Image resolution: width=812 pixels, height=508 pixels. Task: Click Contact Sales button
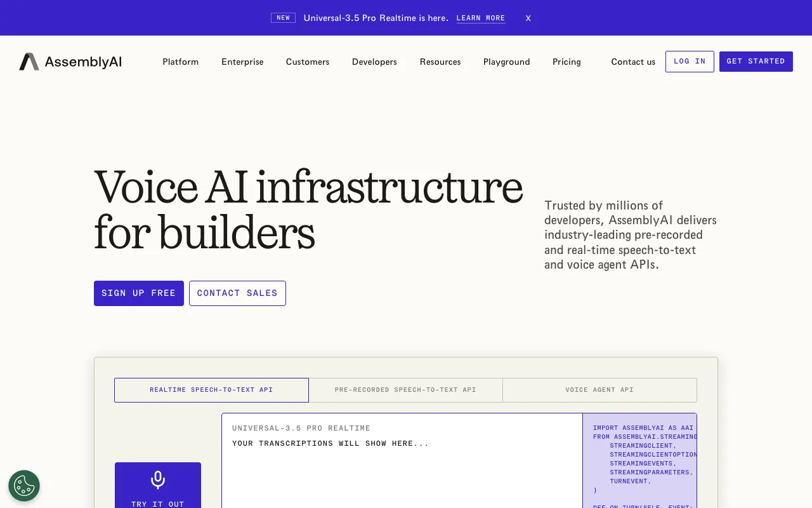coord(237,293)
